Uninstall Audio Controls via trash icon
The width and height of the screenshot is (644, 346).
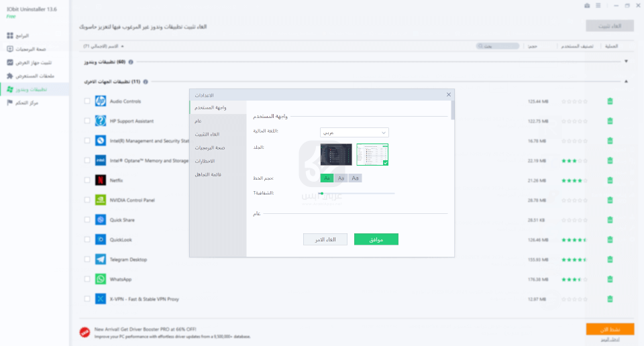point(610,101)
